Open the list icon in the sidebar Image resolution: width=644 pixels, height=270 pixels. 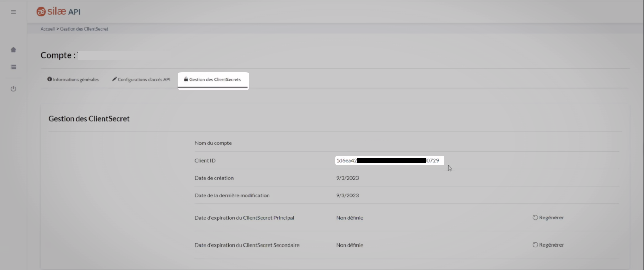pos(14,67)
